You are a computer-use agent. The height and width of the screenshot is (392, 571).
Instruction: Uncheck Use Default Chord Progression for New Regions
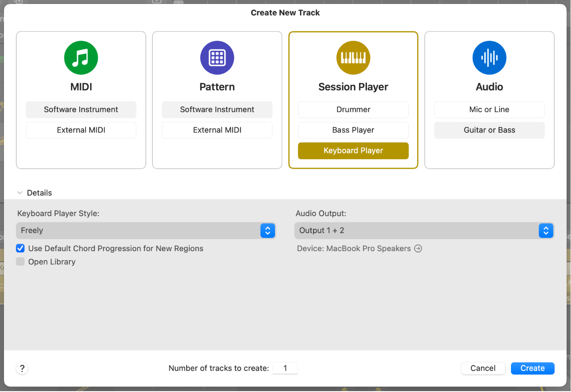[x=20, y=248]
